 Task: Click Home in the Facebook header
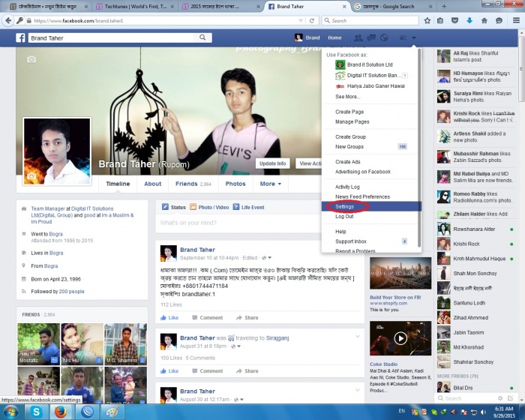pos(334,37)
